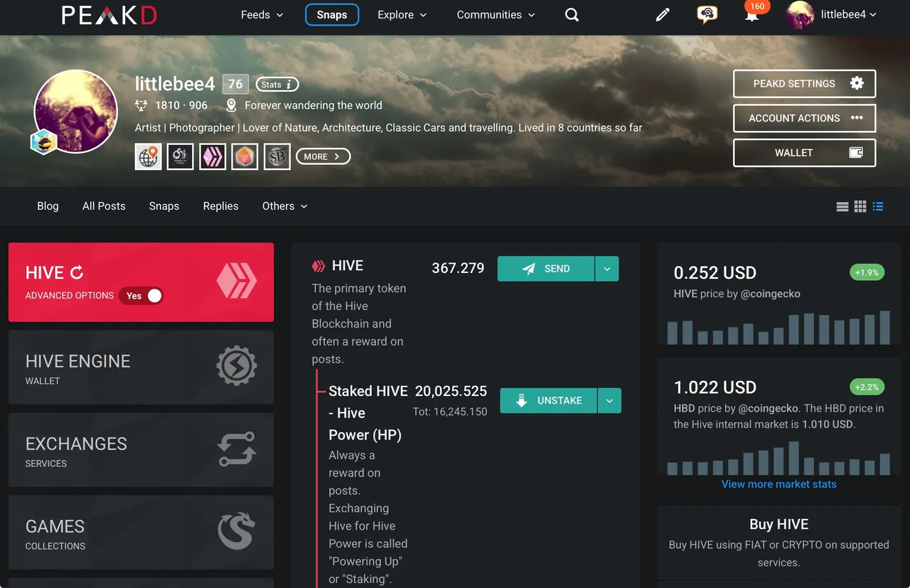
Task: Open the WALLET button
Action: click(804, 153)
